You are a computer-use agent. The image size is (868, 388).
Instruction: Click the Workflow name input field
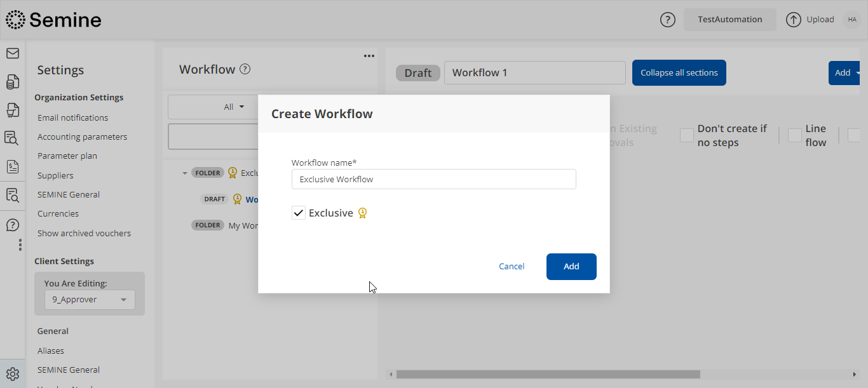[x=433, y=179]
